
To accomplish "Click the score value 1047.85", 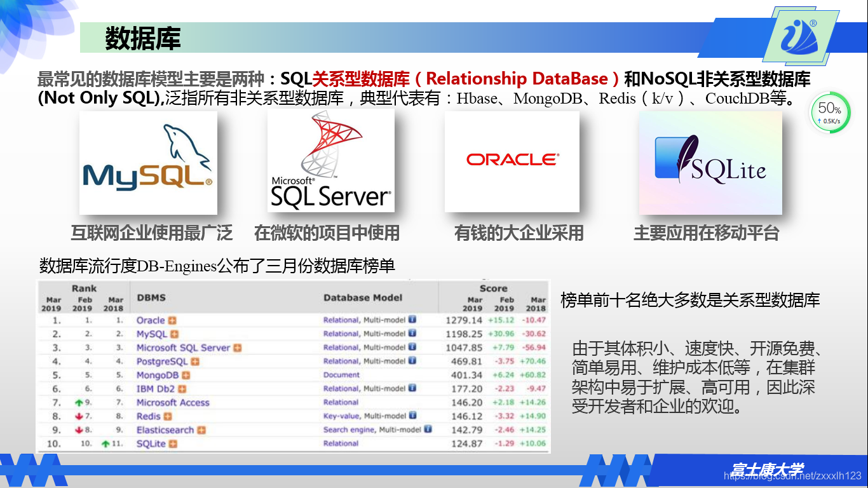I will 464,348.
